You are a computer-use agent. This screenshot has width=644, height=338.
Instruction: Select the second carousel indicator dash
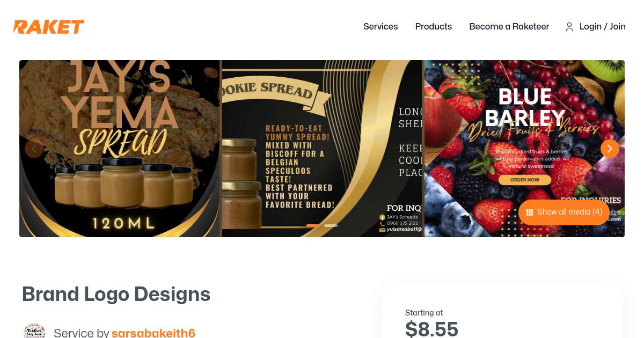coord(331,225)
